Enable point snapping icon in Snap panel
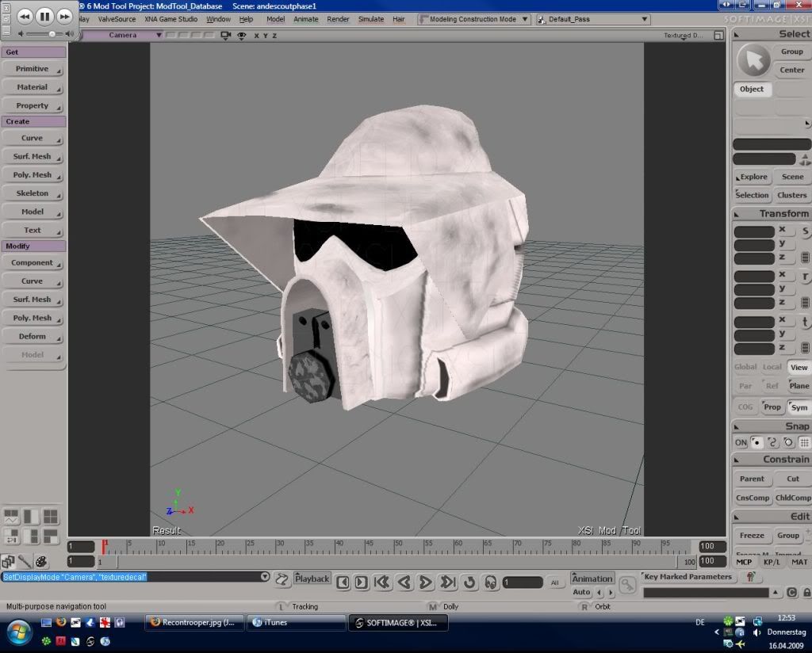Image resolution: width=812 pixels, height=653 pixels. (756, 442)
